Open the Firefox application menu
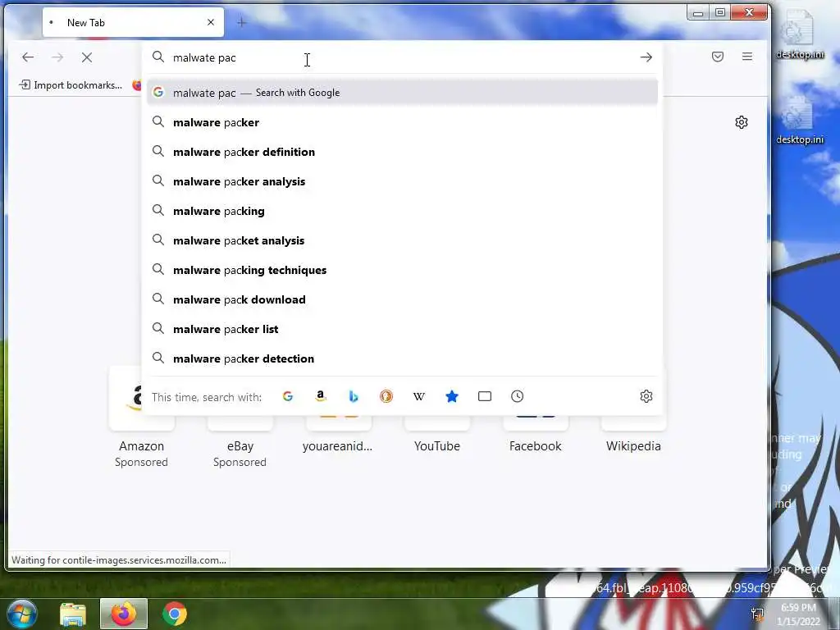Viewport: 840px width, 630px height. 747,57
